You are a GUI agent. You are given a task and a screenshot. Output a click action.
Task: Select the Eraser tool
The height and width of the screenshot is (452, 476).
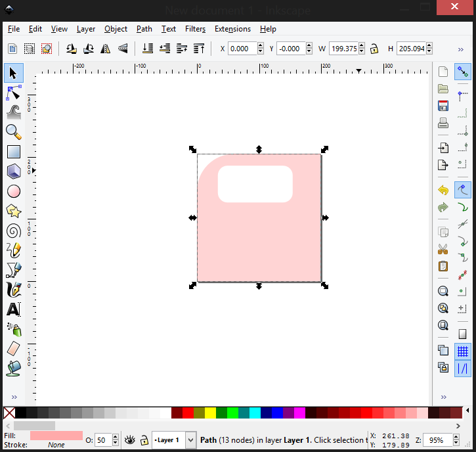pos(13,349)
